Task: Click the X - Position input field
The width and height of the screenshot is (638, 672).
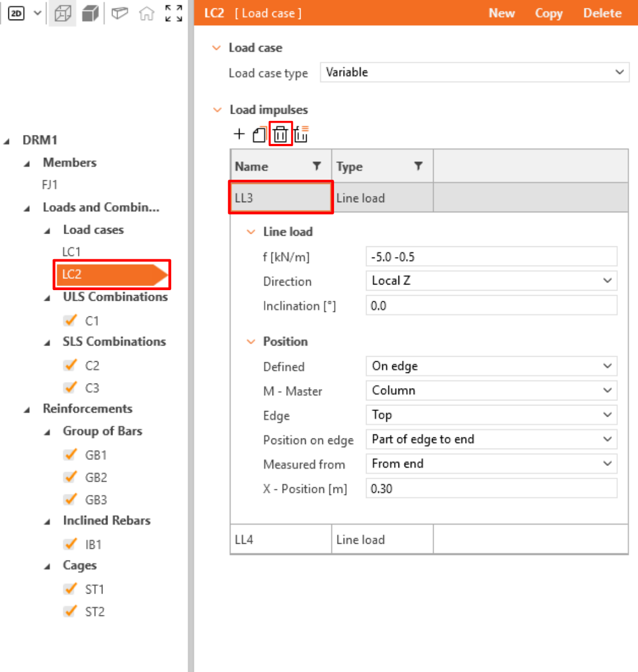Action: [491, 488]
